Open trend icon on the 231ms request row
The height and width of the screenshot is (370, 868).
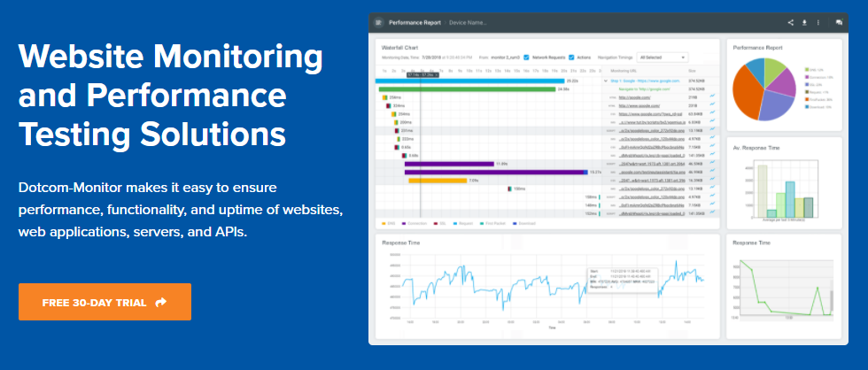point(712,130)
